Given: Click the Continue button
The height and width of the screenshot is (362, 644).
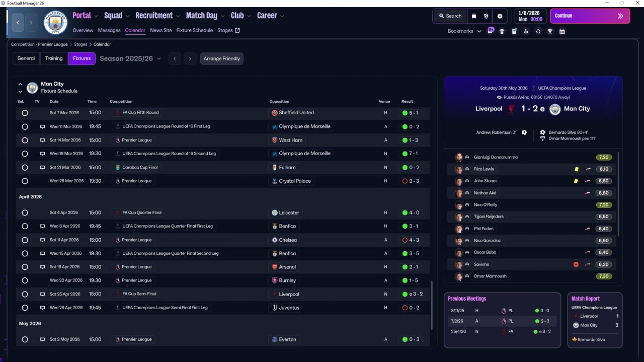Looking at the screenshot, I should (x=590, y=16).
